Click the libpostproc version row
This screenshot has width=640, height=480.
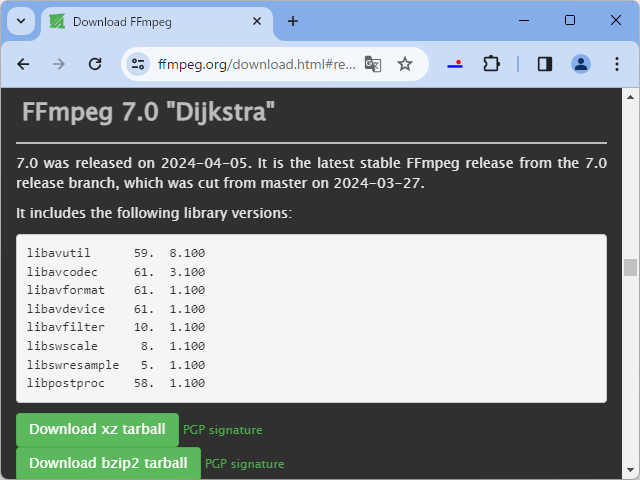pos(116,383)
